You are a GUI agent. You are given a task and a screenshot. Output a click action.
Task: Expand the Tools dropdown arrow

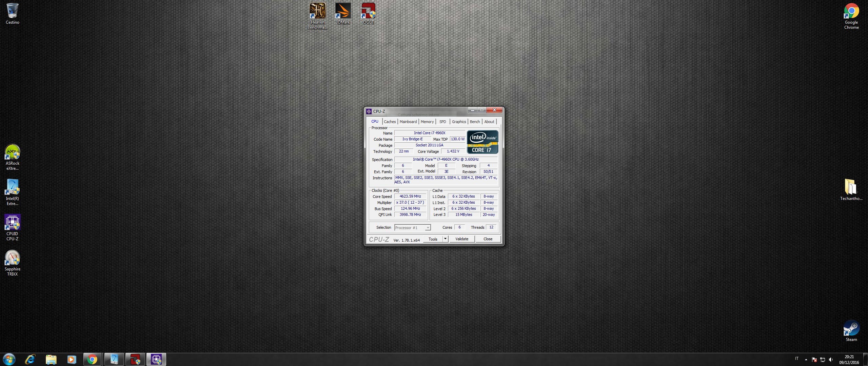click(x=446, y=239)
